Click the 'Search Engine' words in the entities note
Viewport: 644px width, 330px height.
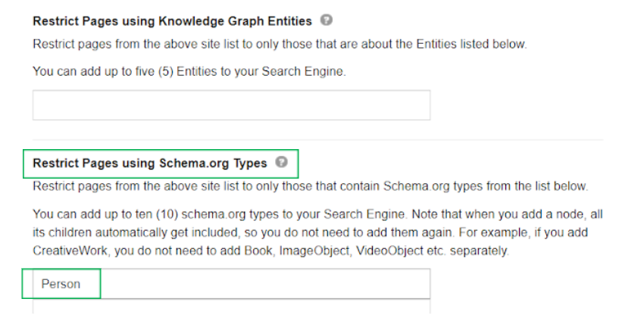coord(302,71)
